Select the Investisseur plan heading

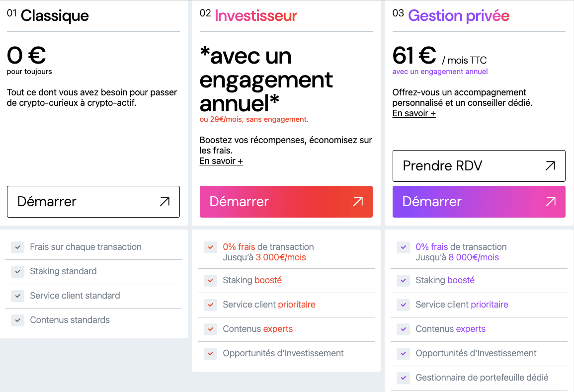click(256, 16)
